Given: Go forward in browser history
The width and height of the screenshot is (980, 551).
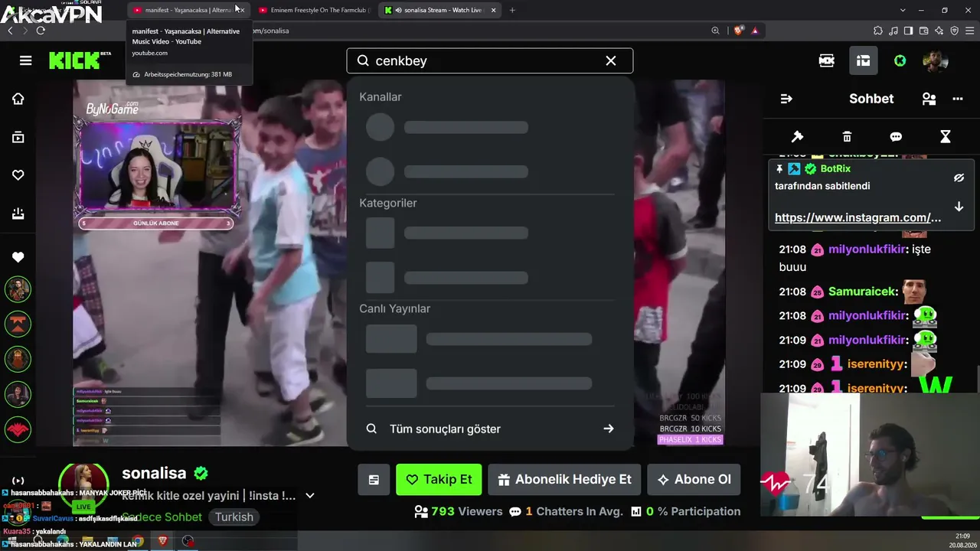Looking at the screenshot, I should coord(24,31).
